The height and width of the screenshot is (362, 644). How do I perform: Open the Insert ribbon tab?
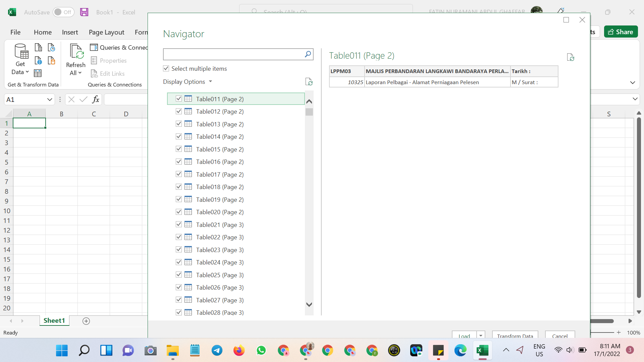70,32
